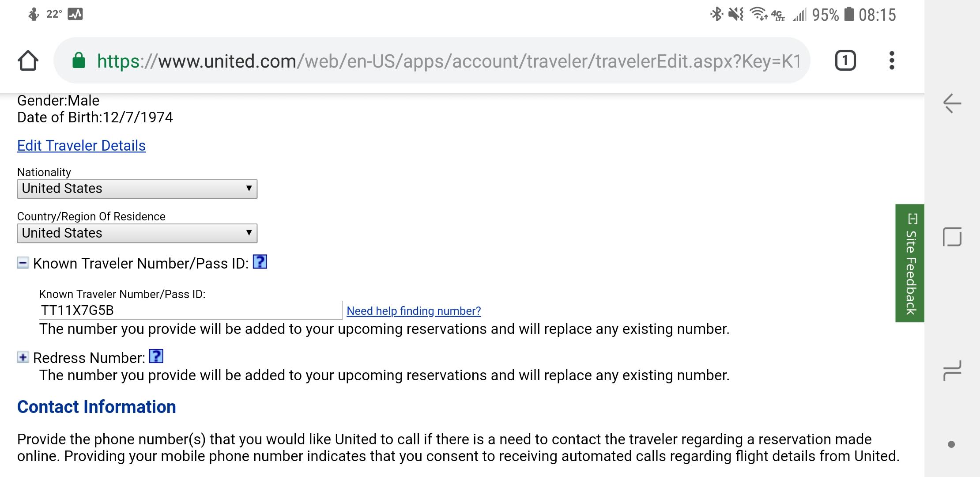Open the three-dot browser menu

[892, 61]
